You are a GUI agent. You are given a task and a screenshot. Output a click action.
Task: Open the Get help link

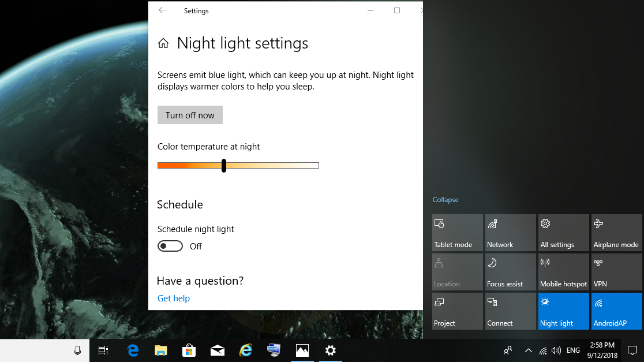pyautogui.click(x=173, y=298)
